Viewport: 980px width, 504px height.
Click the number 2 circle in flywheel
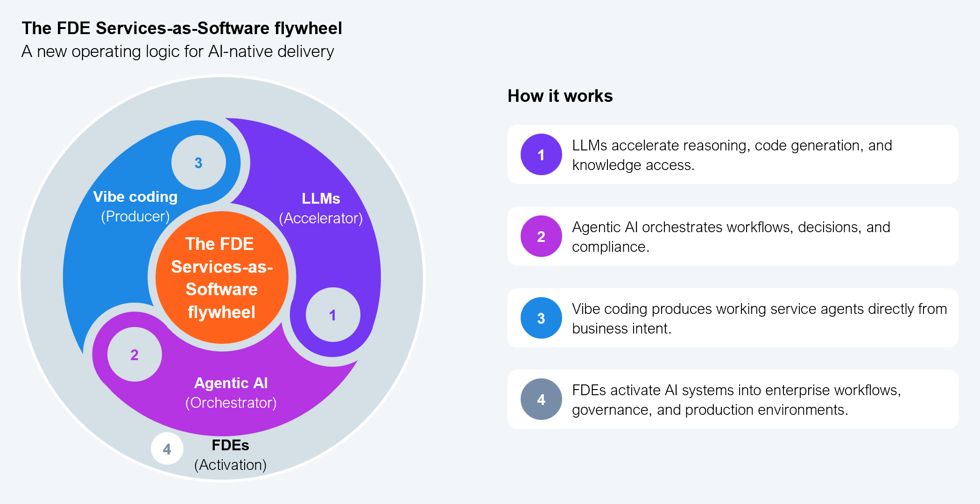[x=134, y=355]
